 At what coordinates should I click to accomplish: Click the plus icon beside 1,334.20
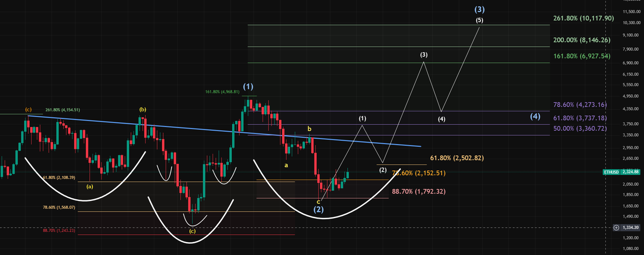616,228
